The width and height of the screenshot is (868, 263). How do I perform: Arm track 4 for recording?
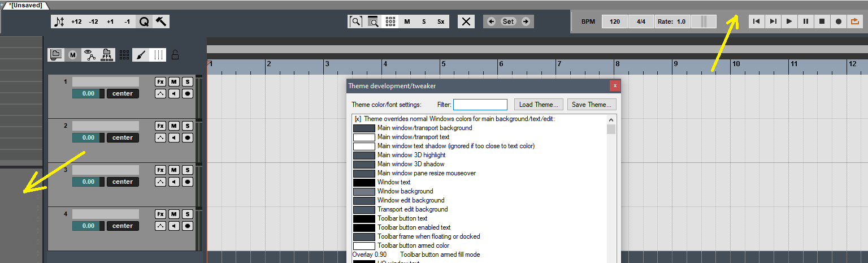pos(188,226)
